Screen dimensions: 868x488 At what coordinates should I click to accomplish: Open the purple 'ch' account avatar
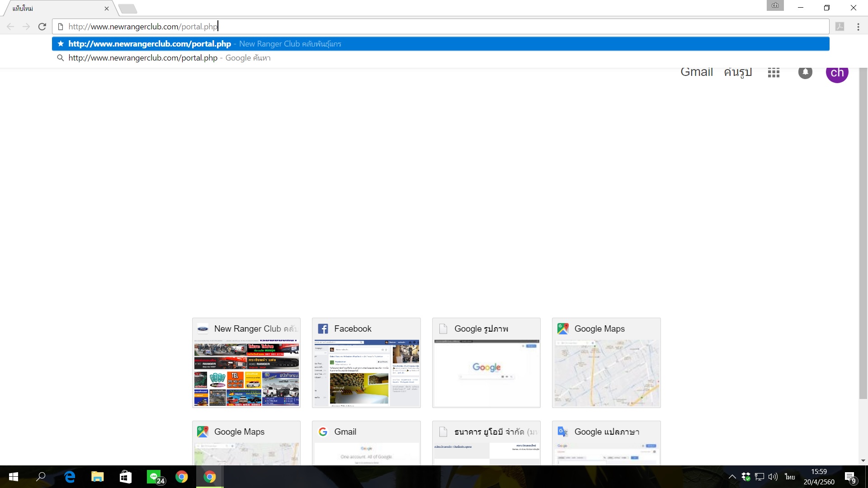[x=837, y=73]
